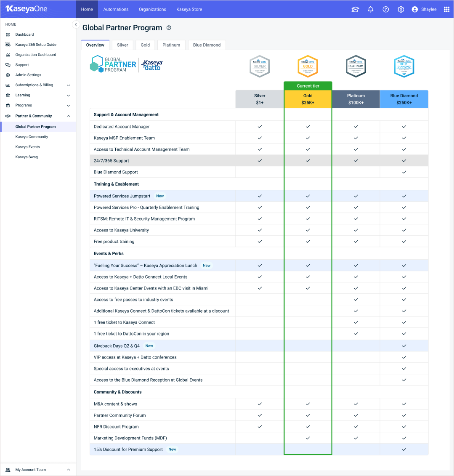
Task: Open Kaseya 365 Setup Guide
Action: (x=36, y=45)
